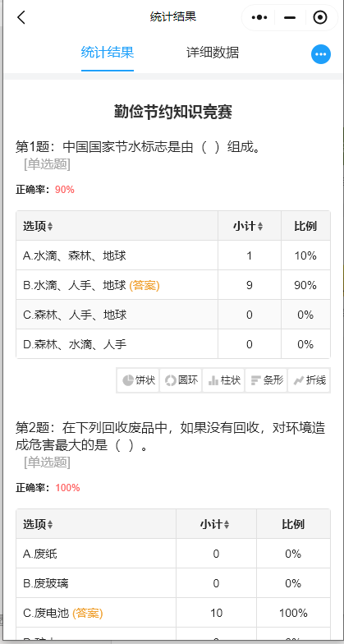View question 1 as a line chart (折线)
Viewport: 344px width, 644px height.
click(309, 380)
